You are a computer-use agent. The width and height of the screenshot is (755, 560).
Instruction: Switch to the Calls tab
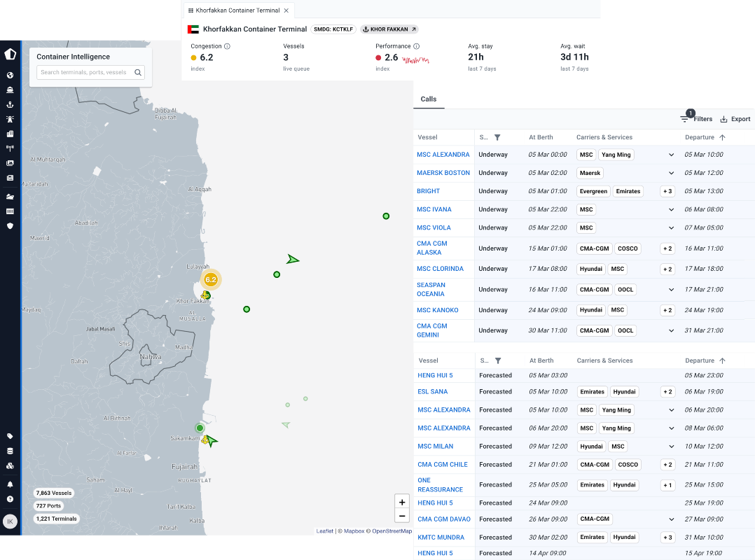point(429,99)
